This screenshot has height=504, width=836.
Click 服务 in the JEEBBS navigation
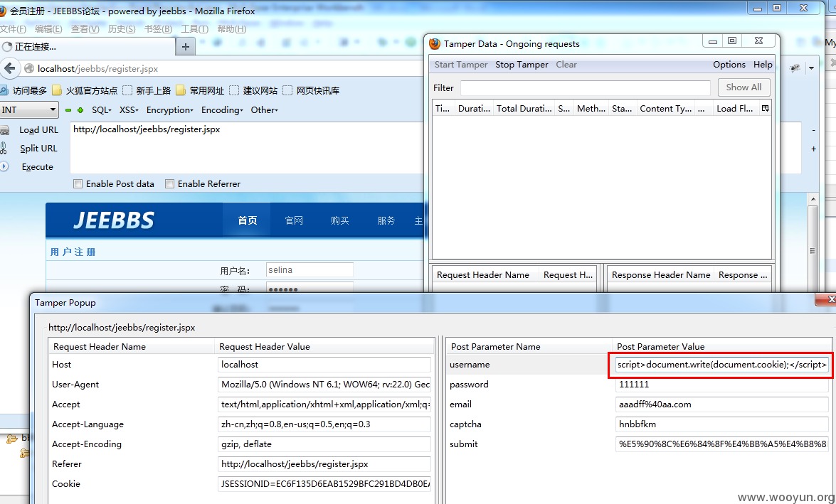coord(386,220)
